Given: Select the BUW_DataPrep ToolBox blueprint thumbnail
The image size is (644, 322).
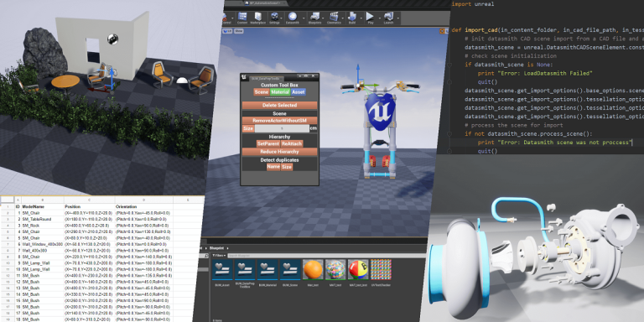Looking at the screenshot, I should (245, 270).
